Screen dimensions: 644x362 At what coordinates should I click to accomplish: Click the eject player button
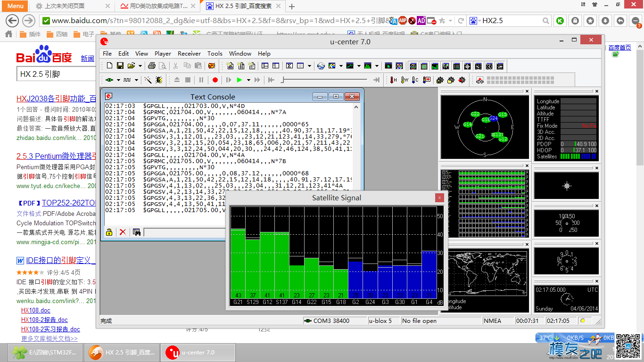pos(177,80)
